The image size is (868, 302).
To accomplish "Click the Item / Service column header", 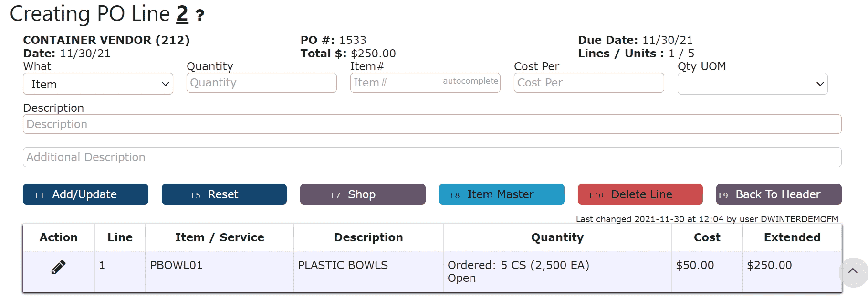I will pos(220,237).
